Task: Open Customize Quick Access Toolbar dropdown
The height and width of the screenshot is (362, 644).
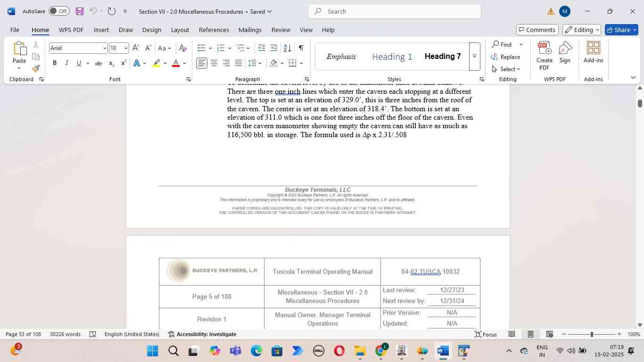Action: 125,11
